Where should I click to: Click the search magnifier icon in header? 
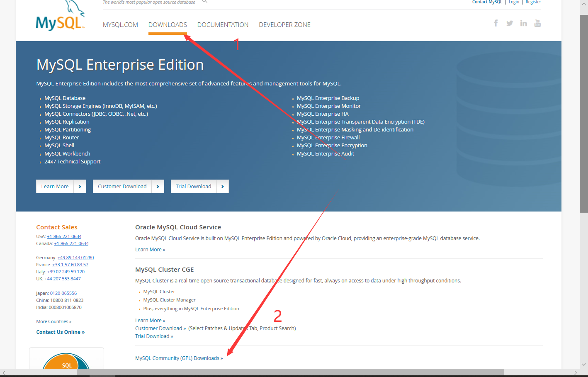[x=204, y=2]
